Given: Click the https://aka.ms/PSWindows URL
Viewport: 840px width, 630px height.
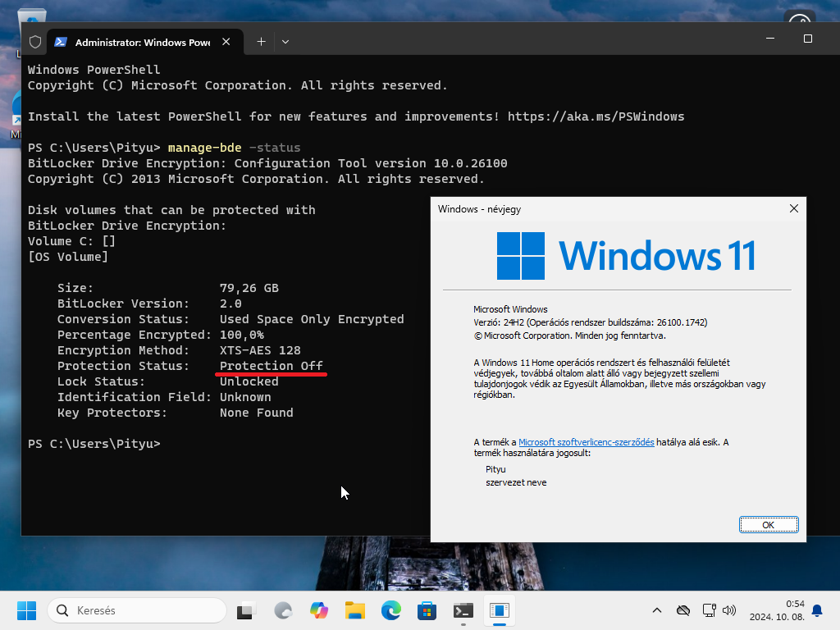Looking at the screenshot, I should (596, 116).
